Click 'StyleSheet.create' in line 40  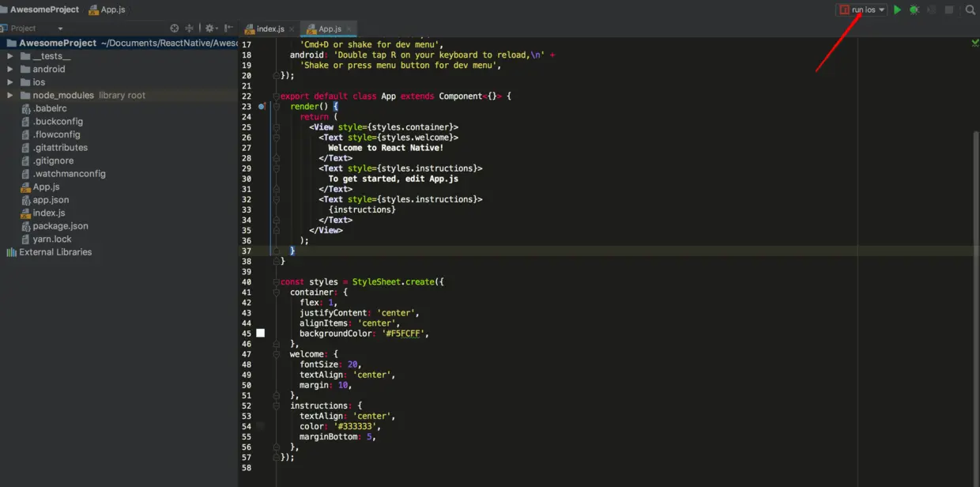pos(394,281)
